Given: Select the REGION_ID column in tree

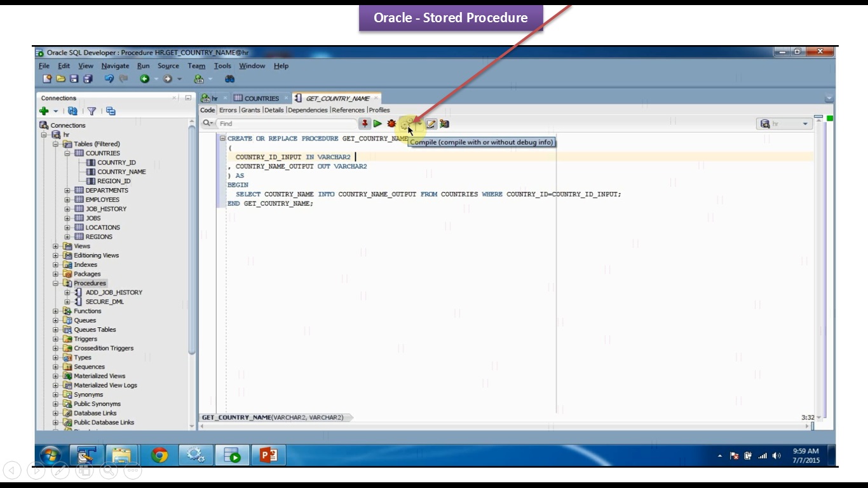Looking at the screenshot, I should 114,181.
